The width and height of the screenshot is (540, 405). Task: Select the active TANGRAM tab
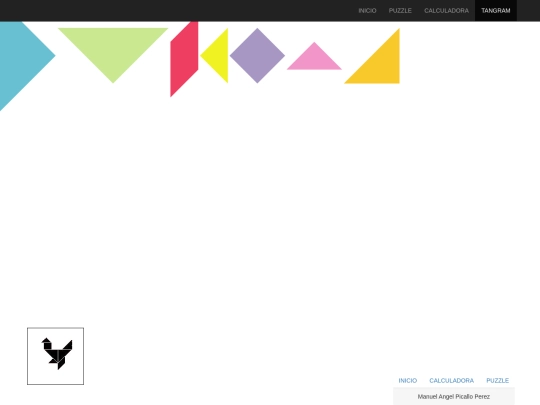click(496, 11)
